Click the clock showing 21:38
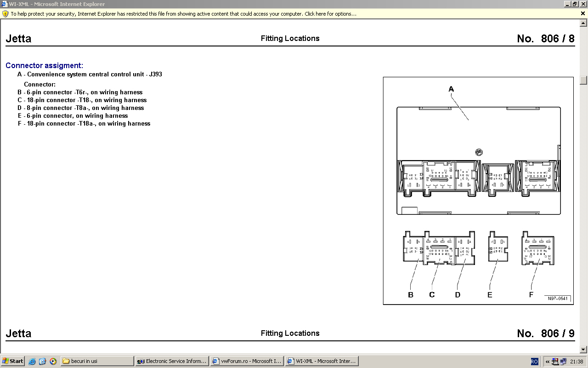The image size is (588, 368). pos(577,362)
